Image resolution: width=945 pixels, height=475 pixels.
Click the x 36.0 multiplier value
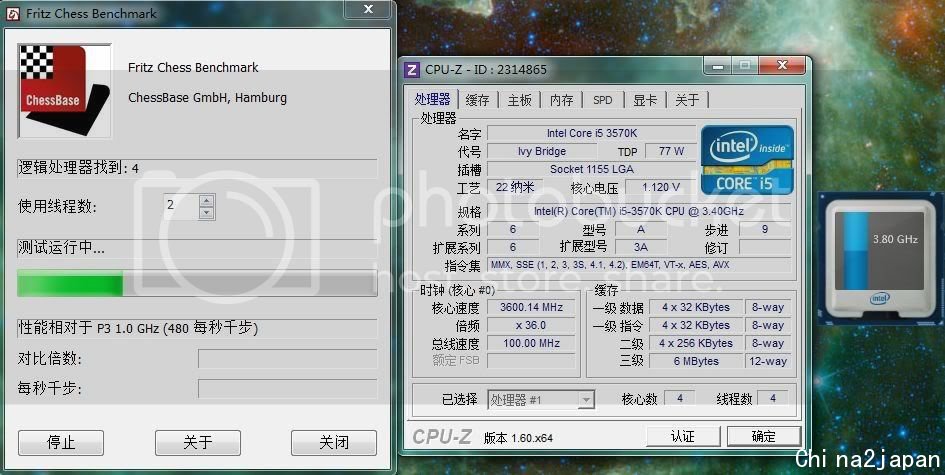[531, 326]
